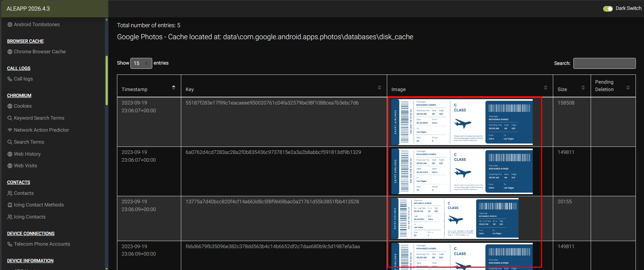Open the Device Information section heading
The image size is (644, 270).
(30, 261)
